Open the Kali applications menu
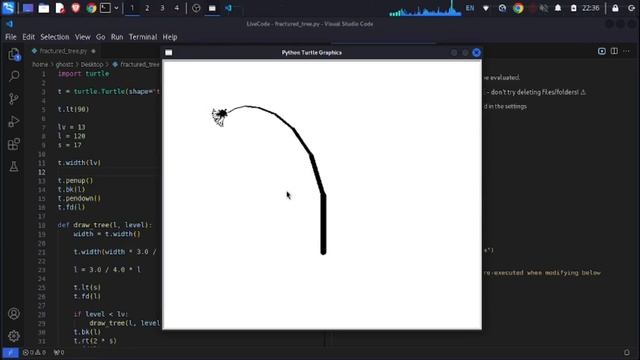Screen dimensions: 640x360 [x=8, y=8]
